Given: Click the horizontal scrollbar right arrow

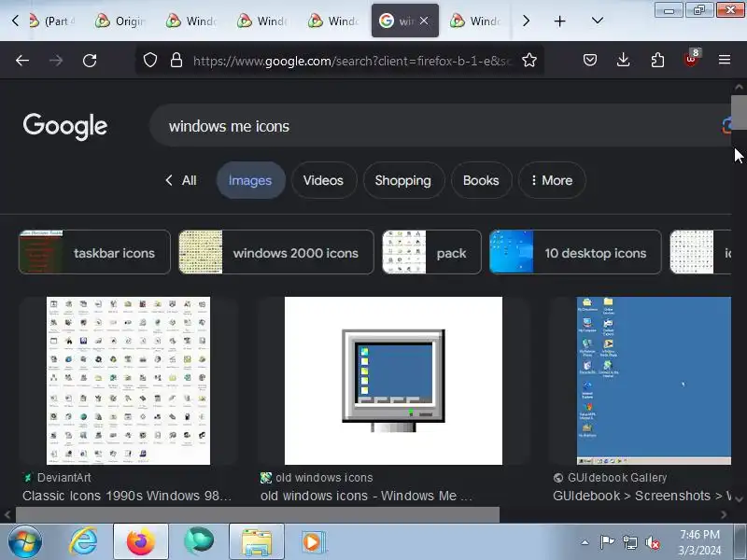Looking at the screenshot, I should (724, 514).
